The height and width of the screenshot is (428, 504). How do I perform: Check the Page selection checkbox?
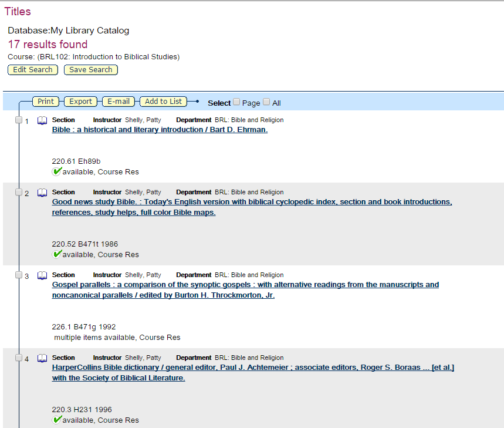tap(236, 102)
